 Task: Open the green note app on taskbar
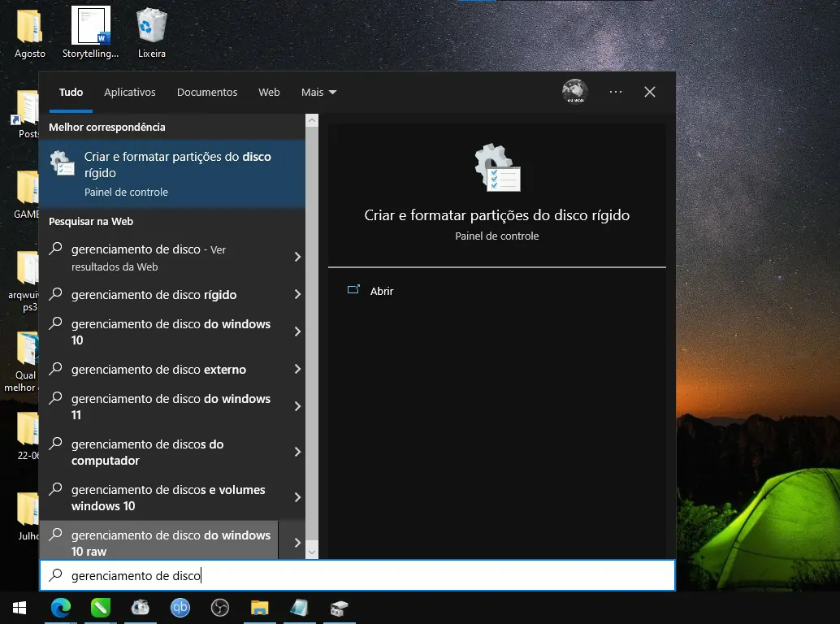[x=100, y=608]
